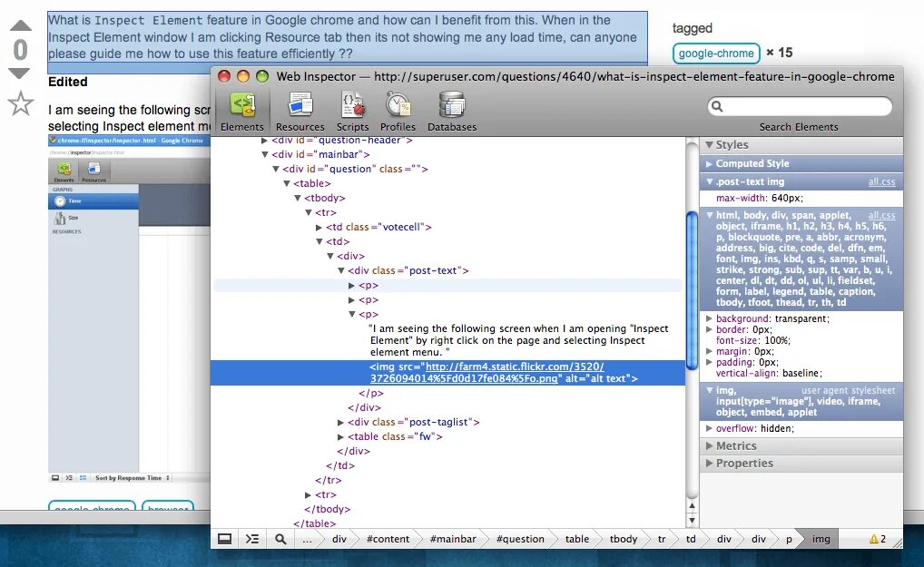Collapse the div id="question" node
The height and width of the screenshot is (567, 924).
click(x=276, y=169)
